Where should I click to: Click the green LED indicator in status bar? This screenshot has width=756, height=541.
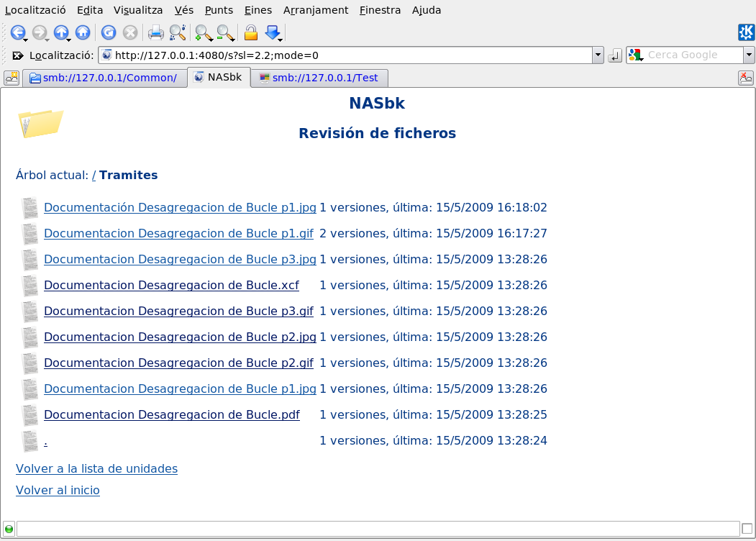pyautogui.click(x=9, y=529)
